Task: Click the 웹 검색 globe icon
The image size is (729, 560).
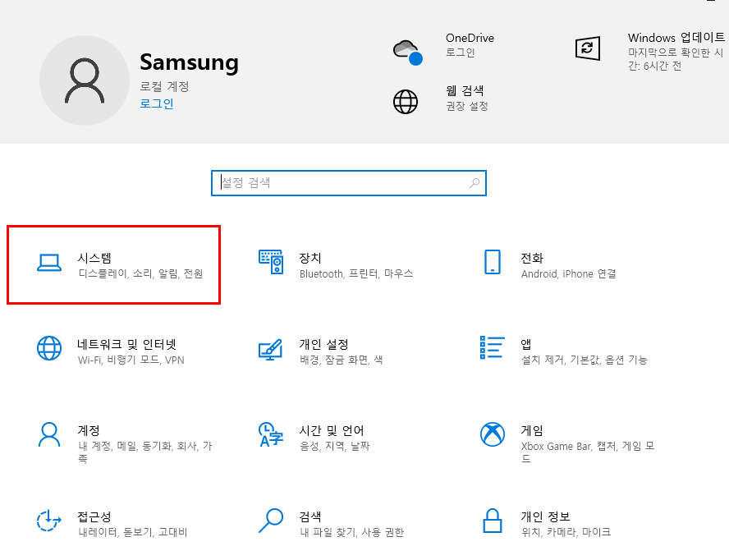Action: point(406,101)
